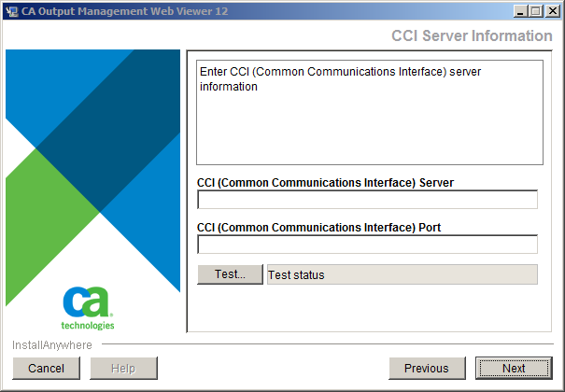Click the InstallAnywhere label
This screenshot has height=392, width=565.
coord(52,345)
